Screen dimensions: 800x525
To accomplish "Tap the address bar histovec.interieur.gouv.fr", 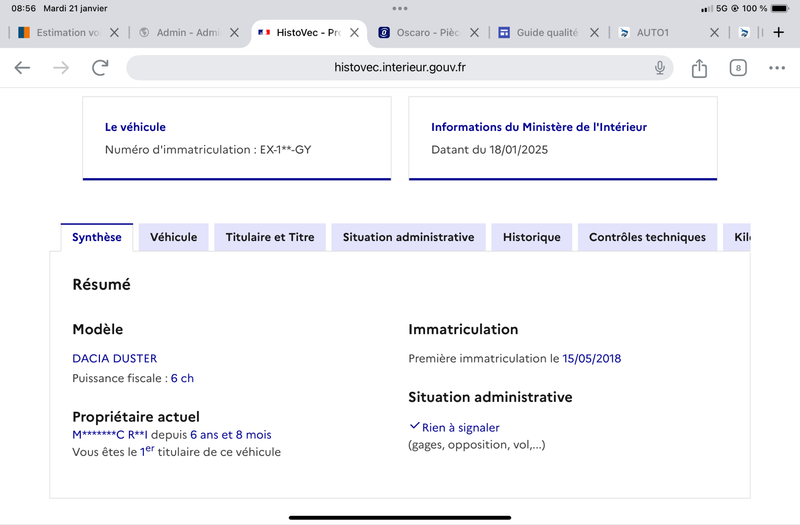I will [399, 67].
